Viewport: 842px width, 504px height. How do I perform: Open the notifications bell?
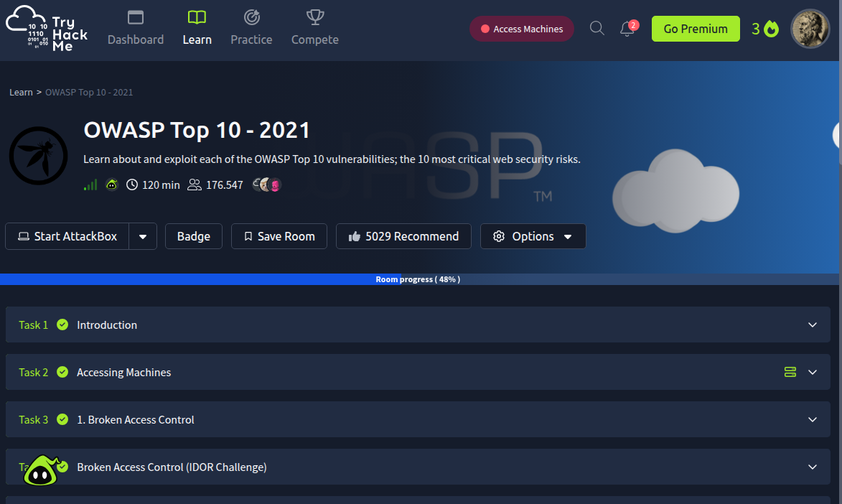627,29
